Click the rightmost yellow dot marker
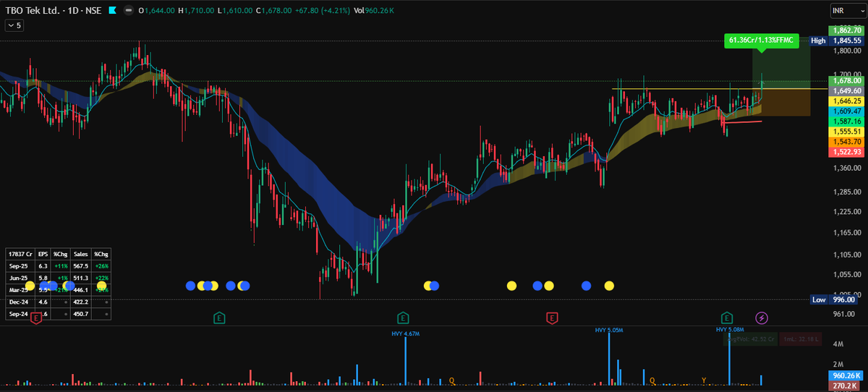Screen dimensions: 868x392 pyautogui.click(x=609, y=286)
